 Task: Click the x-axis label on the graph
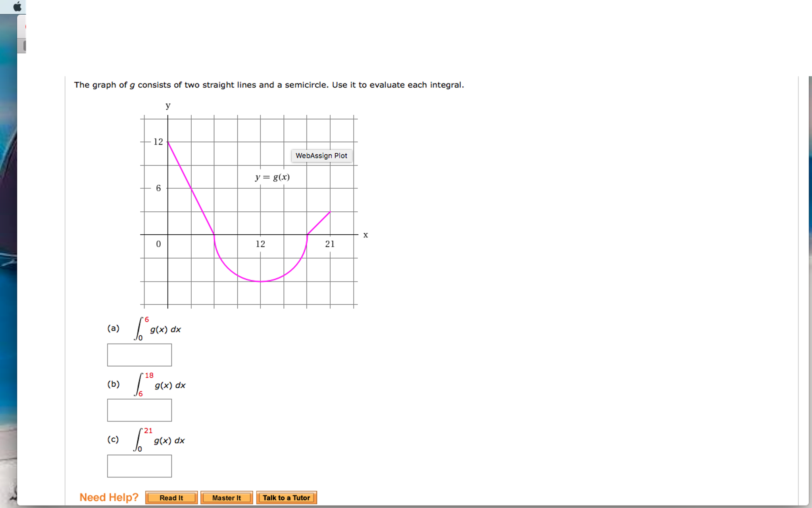click(365, 235)
